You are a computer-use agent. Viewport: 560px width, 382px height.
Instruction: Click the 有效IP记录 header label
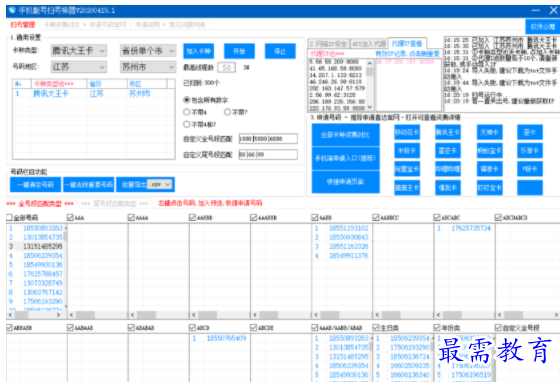point(407,54)
